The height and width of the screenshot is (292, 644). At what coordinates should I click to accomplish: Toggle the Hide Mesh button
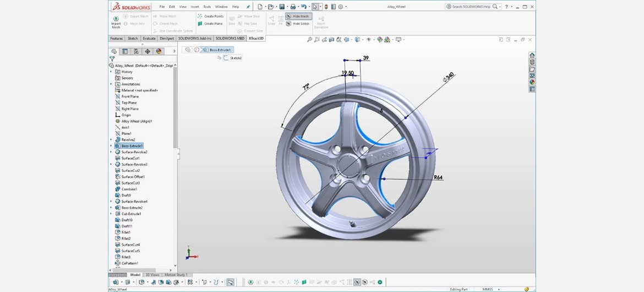click(x=299, y=17)
